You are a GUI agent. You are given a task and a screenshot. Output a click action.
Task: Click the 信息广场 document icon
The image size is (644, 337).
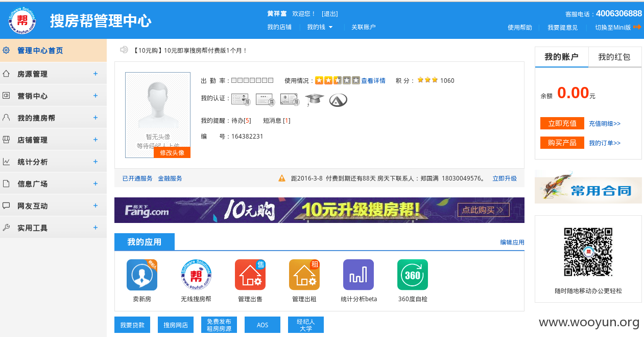click(6, 184)
